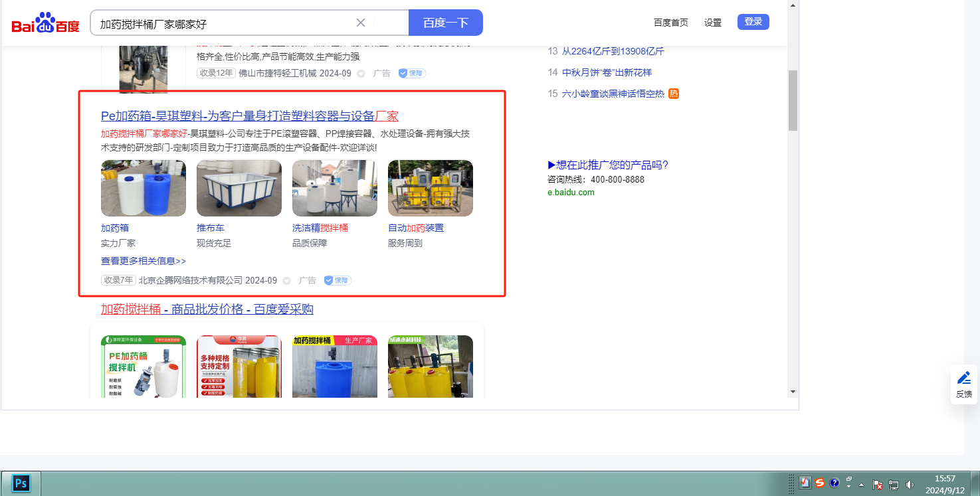Open the 洗洁精搅拌桶 thumbnail image
The width and height of the screenshot is (980, 496).
(335, 188)
